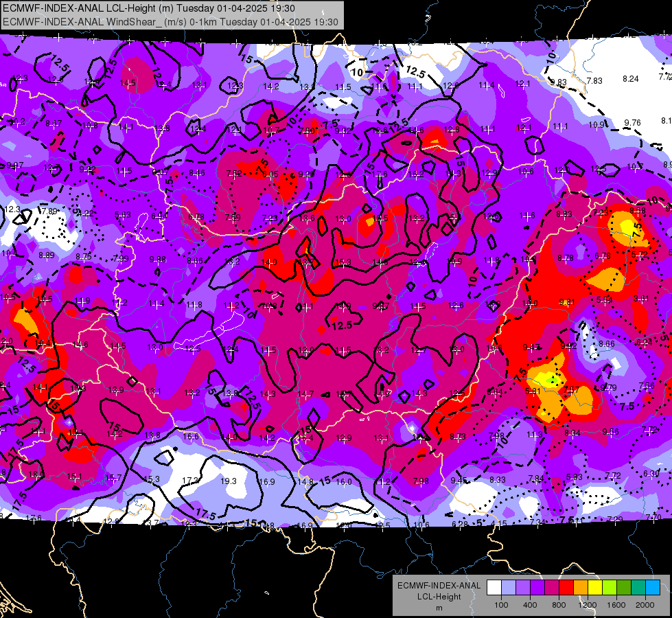672x618 pixels.
Task: Click the wind shear value 5.63
Action: click(123, 214)
